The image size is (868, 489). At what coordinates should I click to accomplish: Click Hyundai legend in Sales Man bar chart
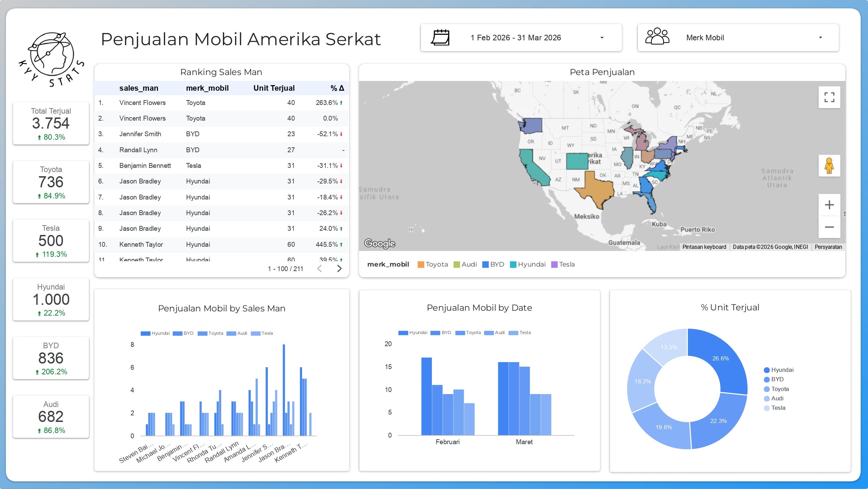click(x=155, y=333)
